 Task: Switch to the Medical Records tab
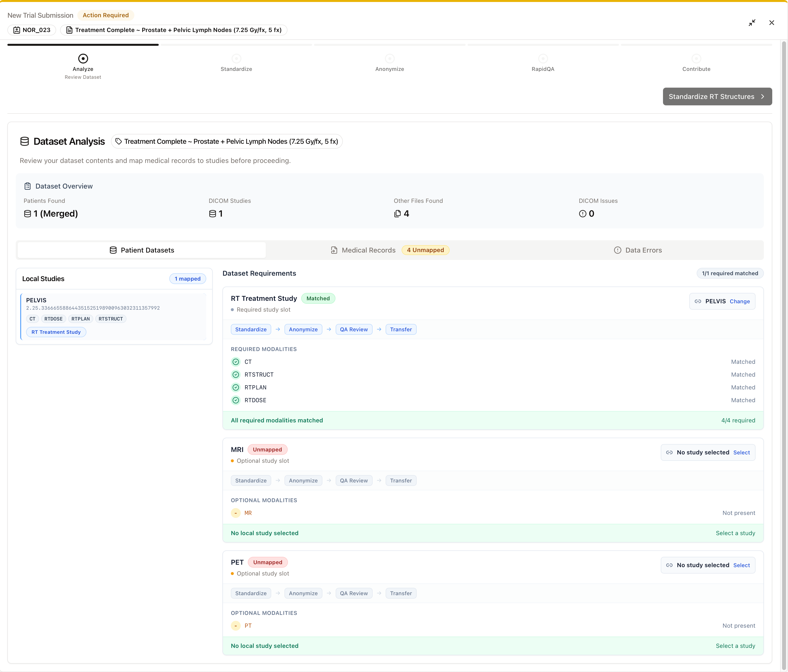[390, 250]
